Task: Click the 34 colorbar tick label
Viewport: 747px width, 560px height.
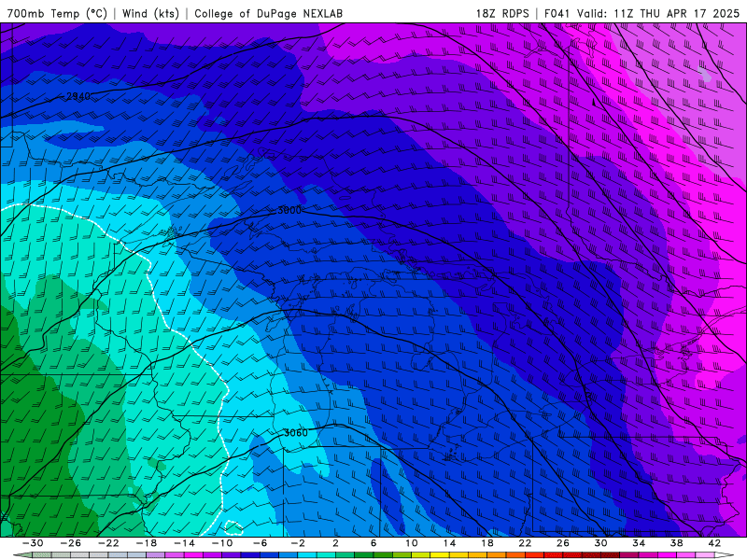Action: point(639,543)
